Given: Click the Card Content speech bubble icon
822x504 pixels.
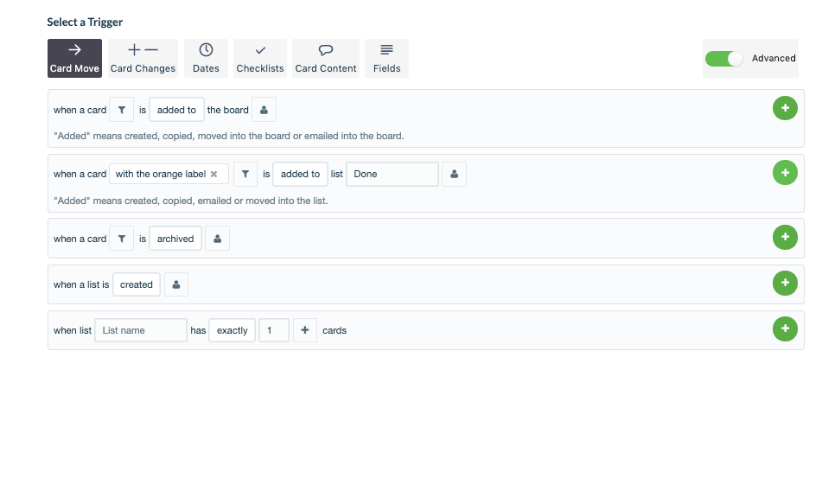Looking at the screenshot, I should [x=326, y=51].
